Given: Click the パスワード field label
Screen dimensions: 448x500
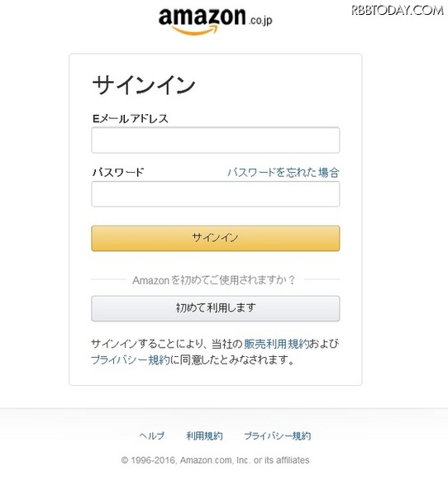Looking at the screenshot, I should (118, 173).
